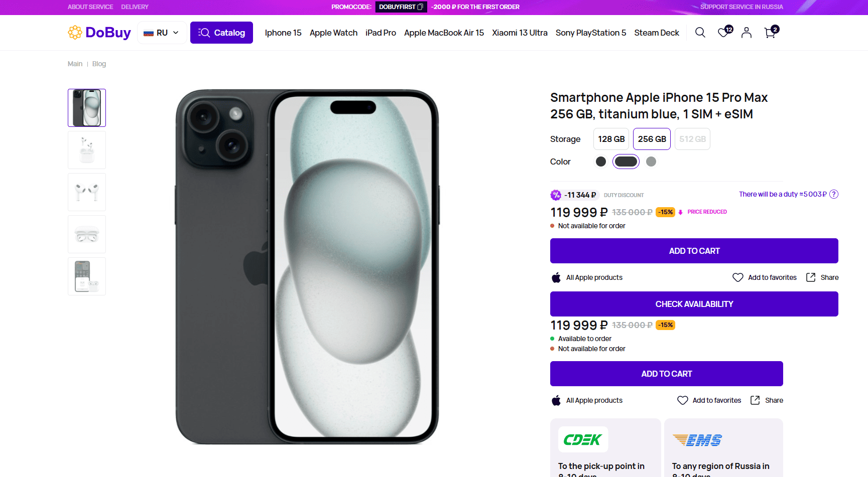868x477 pixels.
Task: Select 256 GB storage option
Action: tap(652, 139)
